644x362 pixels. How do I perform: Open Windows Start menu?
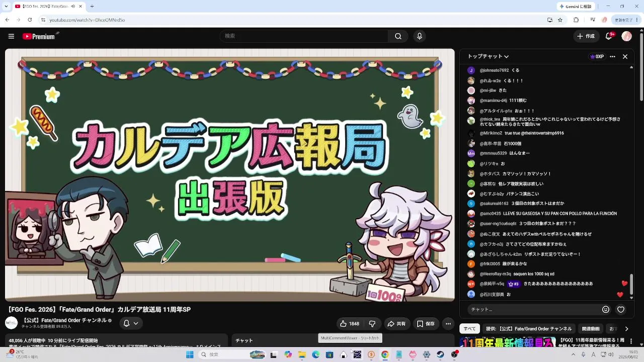point(190,354)
